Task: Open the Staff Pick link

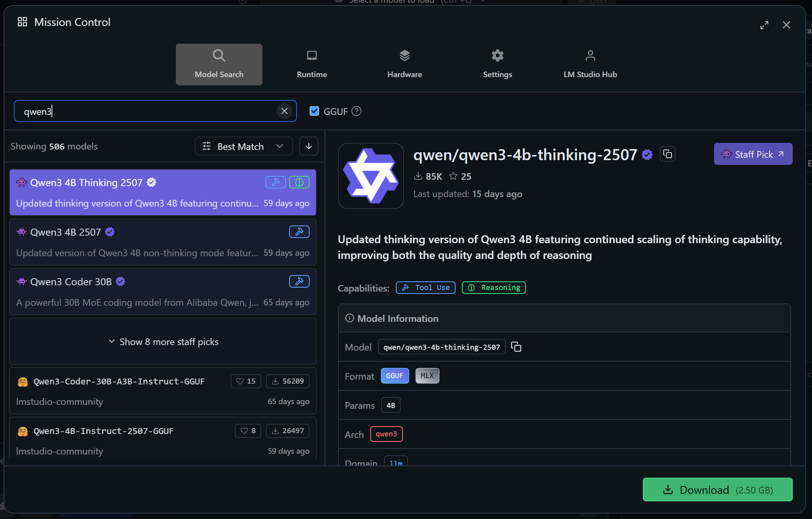Action: coord(753,154)
